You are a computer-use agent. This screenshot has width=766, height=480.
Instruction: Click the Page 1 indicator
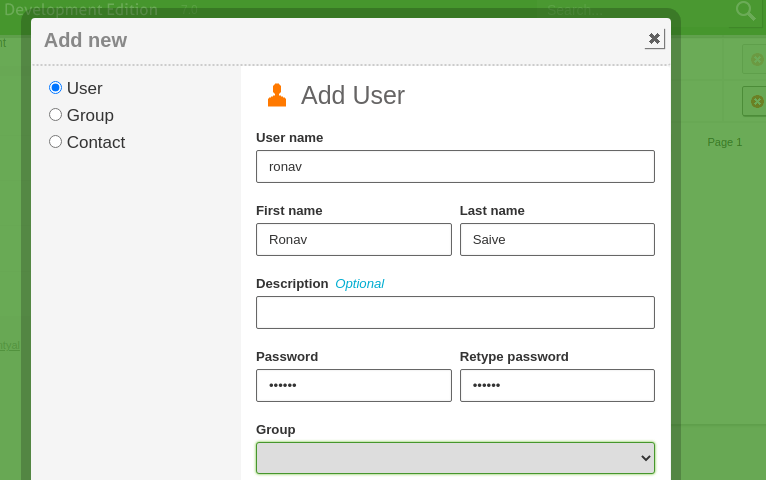[x=725, y=142]
